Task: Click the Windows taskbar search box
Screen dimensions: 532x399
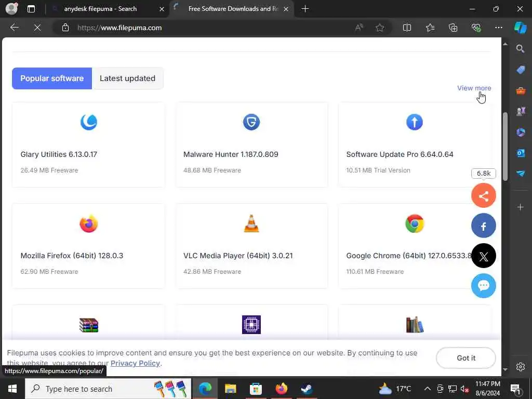Action: click(x=108, y=389)
